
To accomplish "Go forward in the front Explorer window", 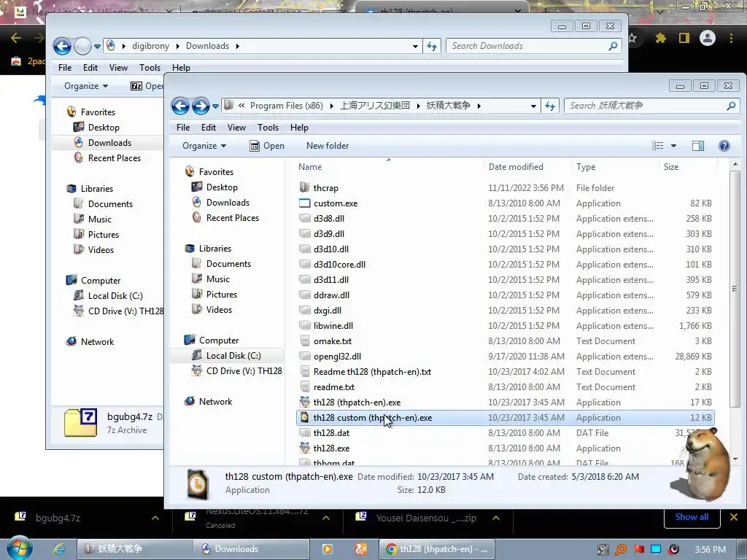I will tap(201, 106).
